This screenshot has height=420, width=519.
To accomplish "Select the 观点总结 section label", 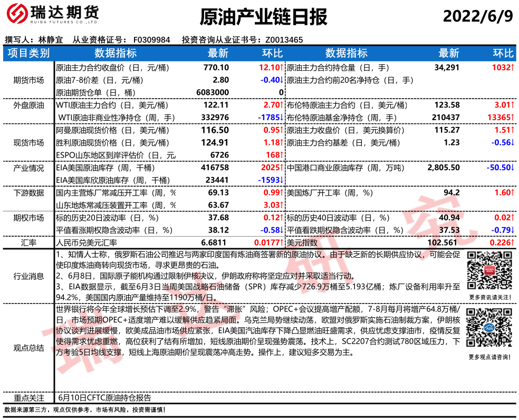I will point(28,348).
